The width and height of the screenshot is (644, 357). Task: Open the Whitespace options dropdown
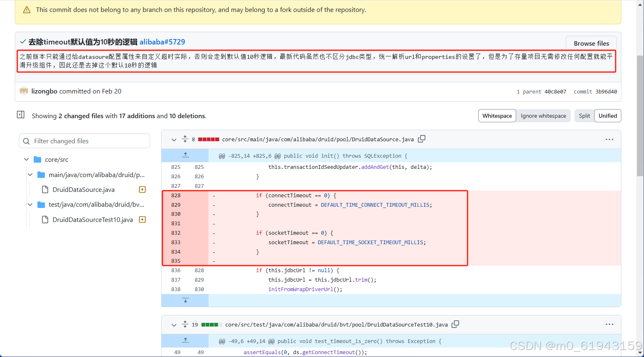point(497,116)
